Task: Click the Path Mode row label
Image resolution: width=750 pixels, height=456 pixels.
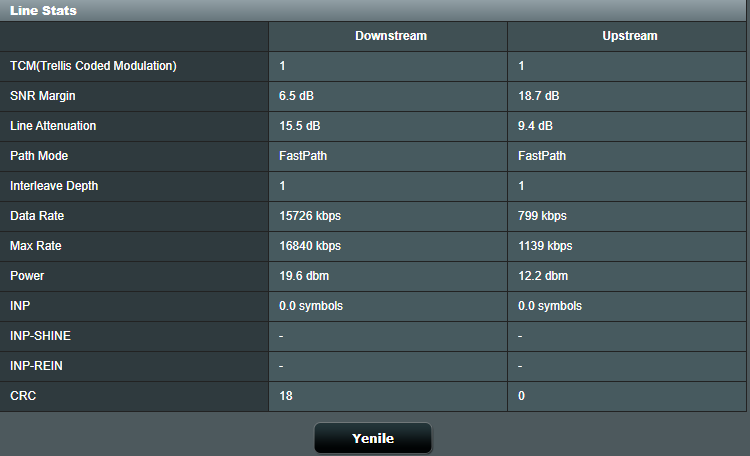Action: click(39, 156)
